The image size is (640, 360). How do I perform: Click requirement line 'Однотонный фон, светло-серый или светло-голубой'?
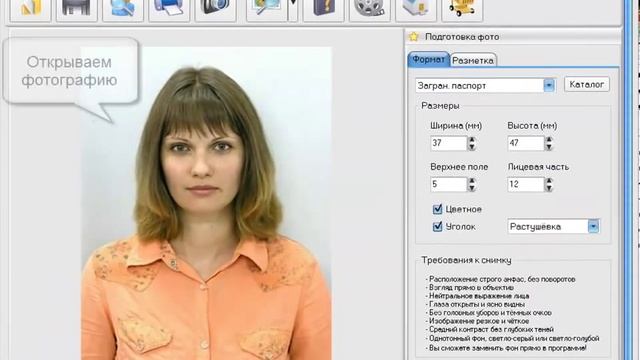[x=513, y=338]
